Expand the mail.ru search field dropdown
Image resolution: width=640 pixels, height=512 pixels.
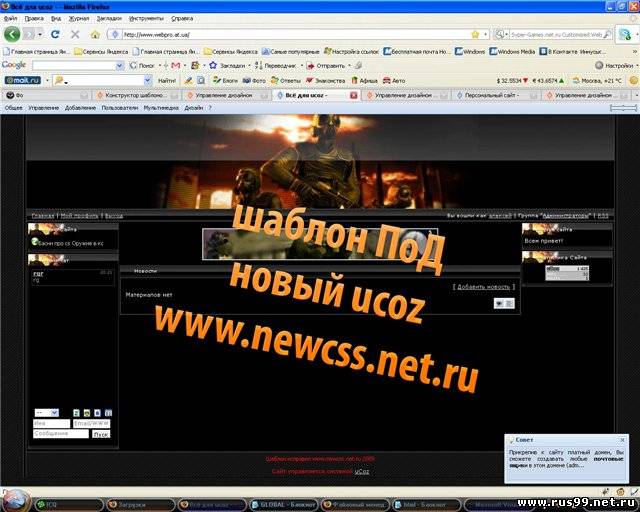[148, 80]
